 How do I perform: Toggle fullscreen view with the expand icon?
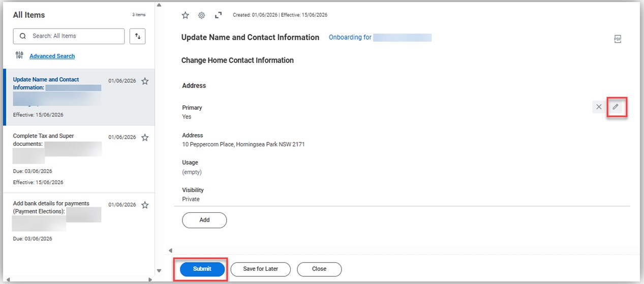click(218, 15)
